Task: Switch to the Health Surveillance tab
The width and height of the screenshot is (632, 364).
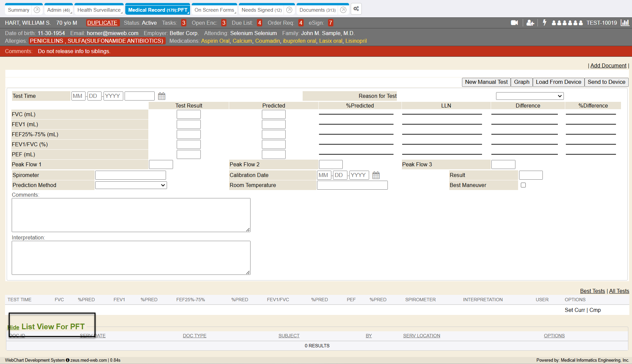Action: point(99,10)
